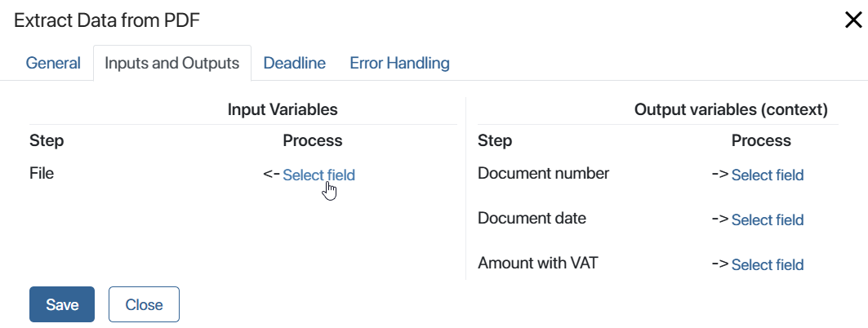Choose Select field next to Document number

[768, 175]
